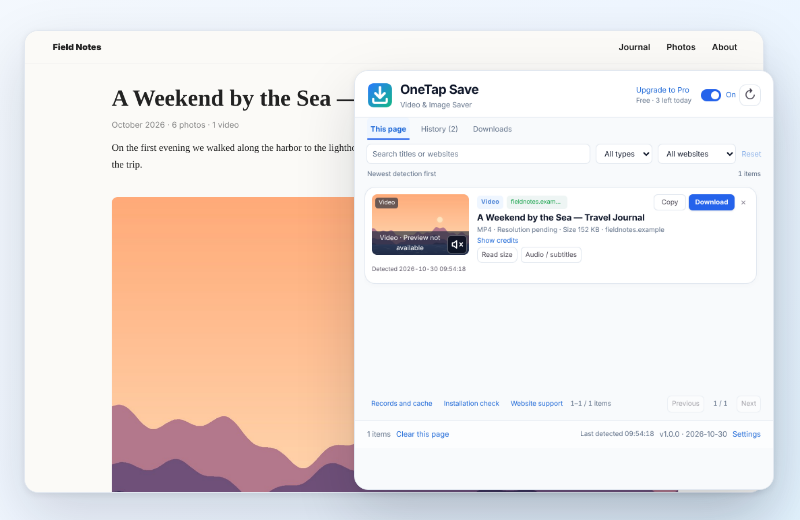800x520 pixels.
Task: Click the video preview thumbnail
Action: (x=420, y=225)
